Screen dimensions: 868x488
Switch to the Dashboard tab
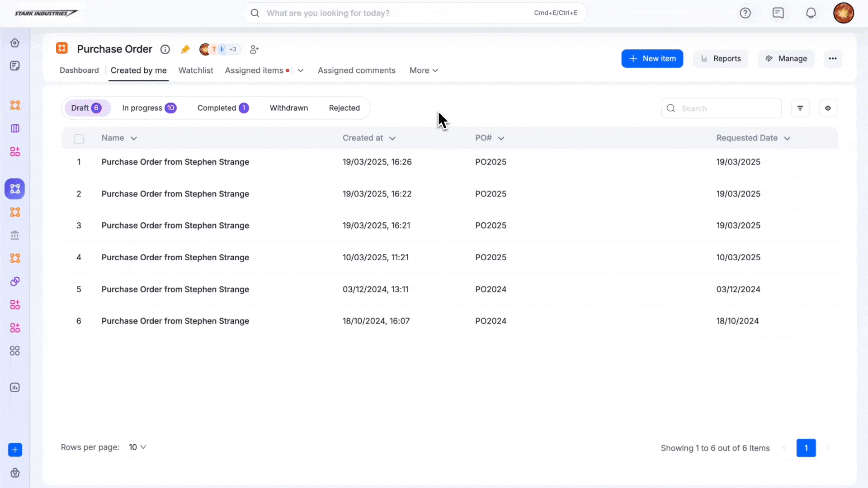[x=79, y=70]
